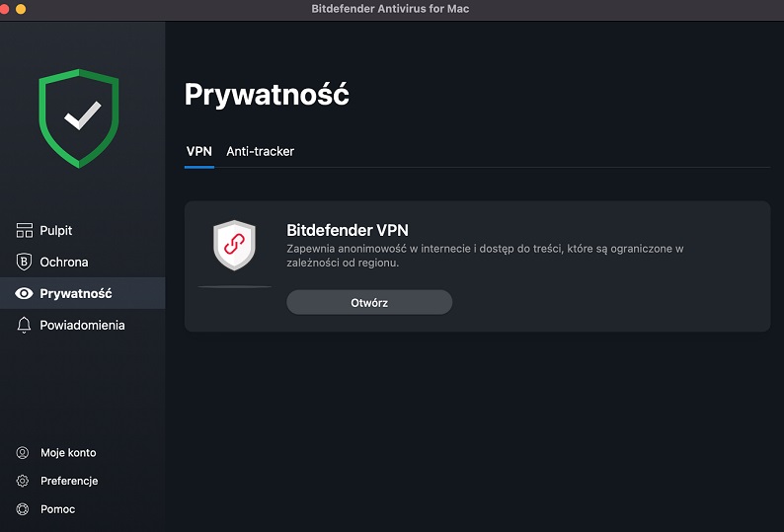Click window title Bitdefender Antivirus for Mac

pyautogui.click(x=390, y=9)
